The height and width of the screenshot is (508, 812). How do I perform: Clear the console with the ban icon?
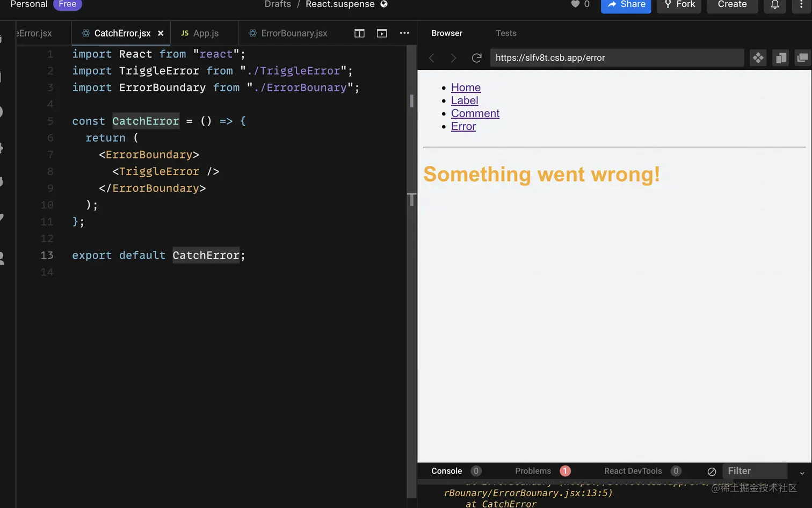tap(712, 471)
